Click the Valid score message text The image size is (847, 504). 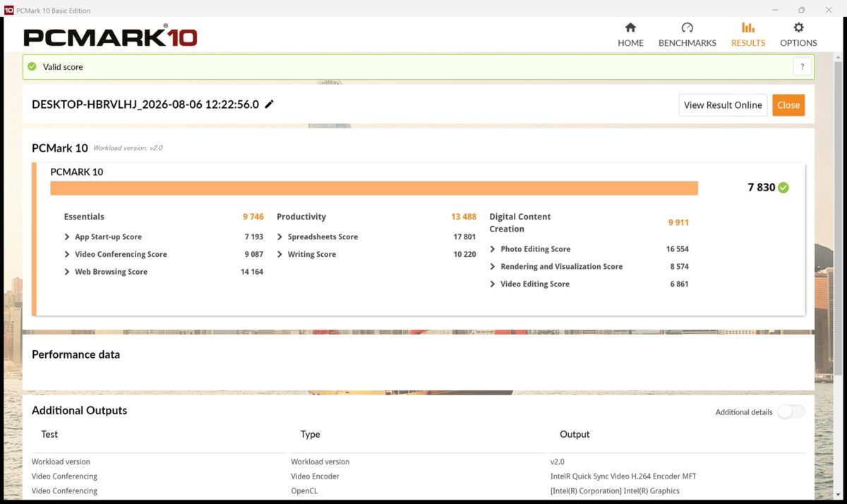63,67
